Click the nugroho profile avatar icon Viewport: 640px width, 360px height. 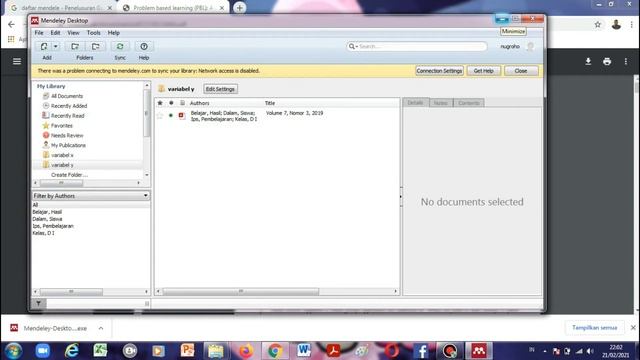click(x=530, y=47)
